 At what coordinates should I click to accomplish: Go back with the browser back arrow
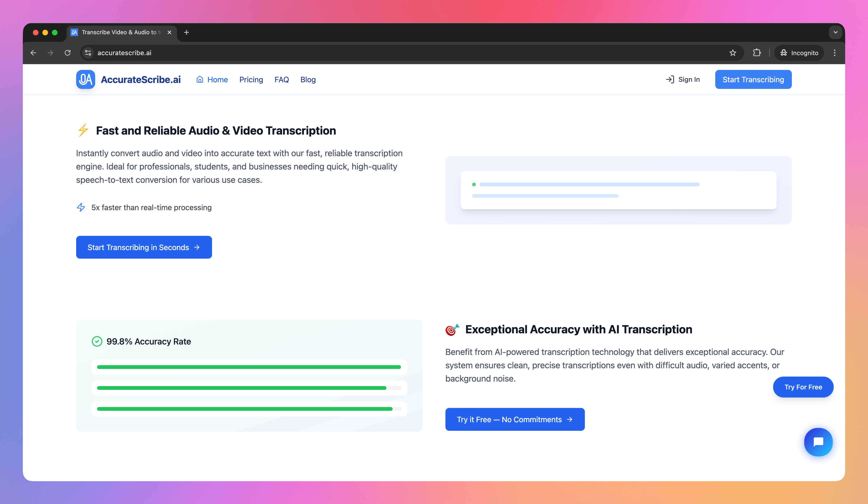(33, 53)
